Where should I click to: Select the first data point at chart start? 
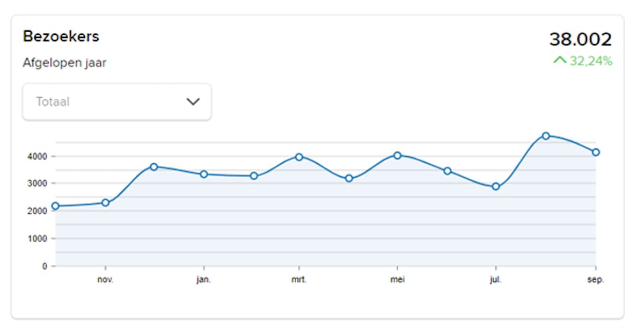click(55, 206)
